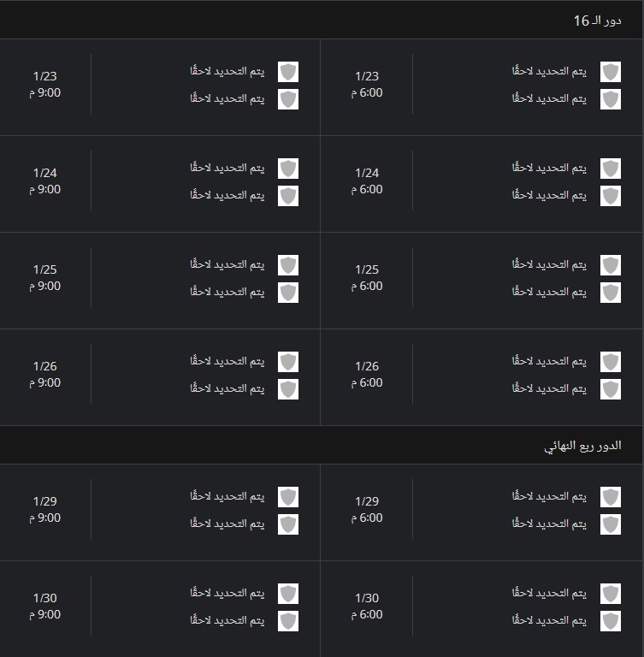Click lower team name in 1/25 6:00 match

(549, 292)
